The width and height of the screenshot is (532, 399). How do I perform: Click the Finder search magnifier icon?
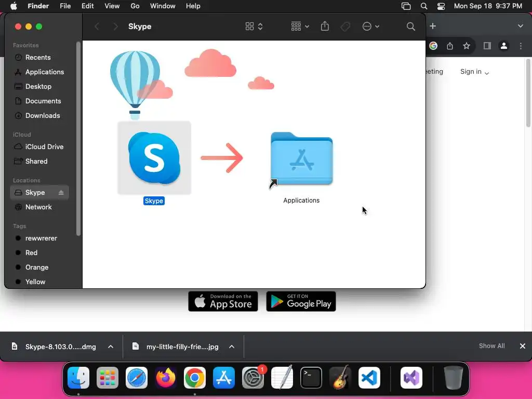pyautogui.click(x=410, y=26)
